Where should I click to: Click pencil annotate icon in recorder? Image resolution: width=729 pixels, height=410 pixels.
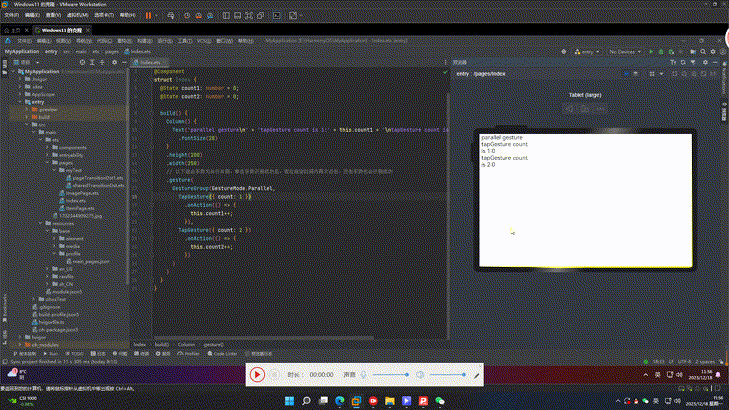point(476,375)
